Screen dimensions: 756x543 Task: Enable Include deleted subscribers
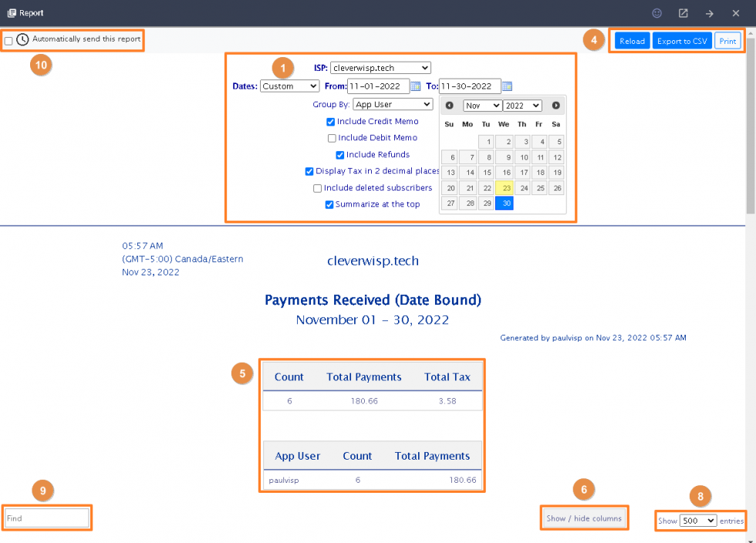[x=317, y=188]
